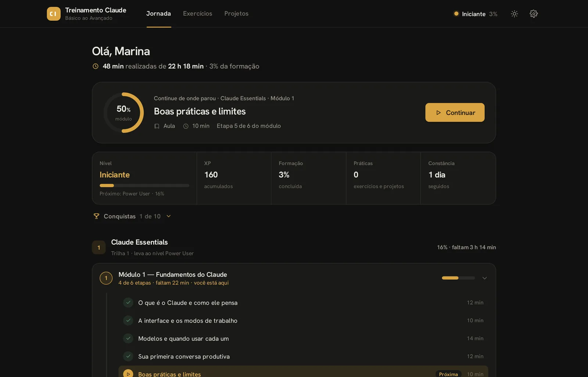Image resolution: width=588 pixels, height=377 pixels.
Task: Click the Treinamento Claude logo icon
Action: coord(54,14)
